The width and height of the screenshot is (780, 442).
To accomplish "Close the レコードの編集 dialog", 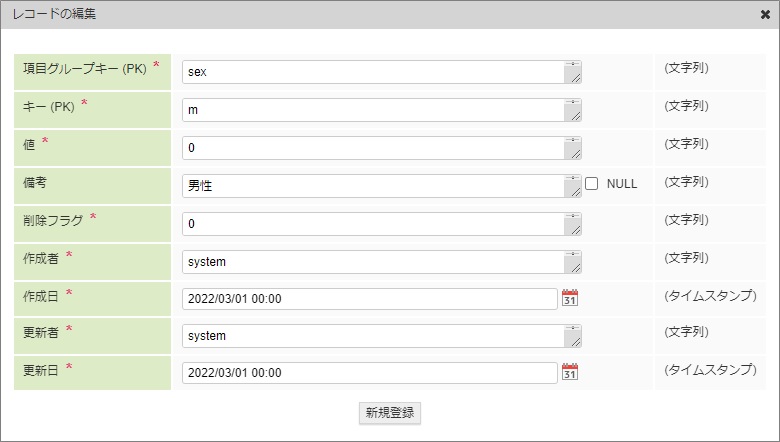I will point(765,15).
